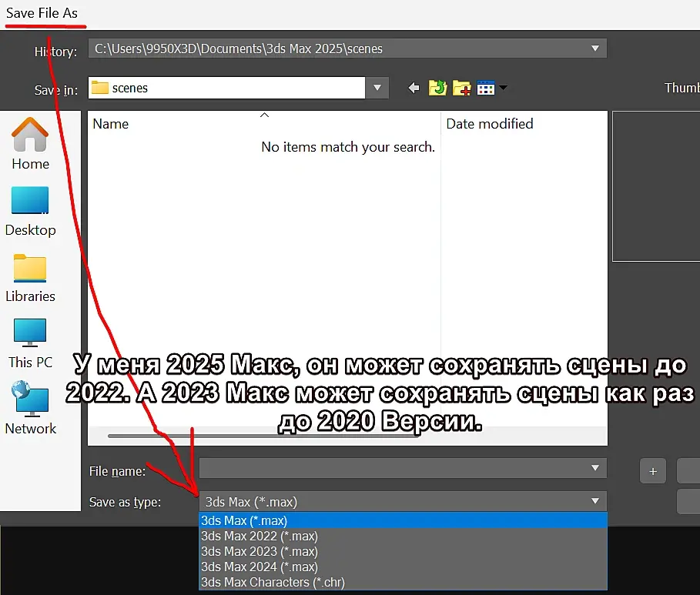Expand the Save in folder dropdown
The height and width of the screenshot is (595, 700).
tap(377, 88)
